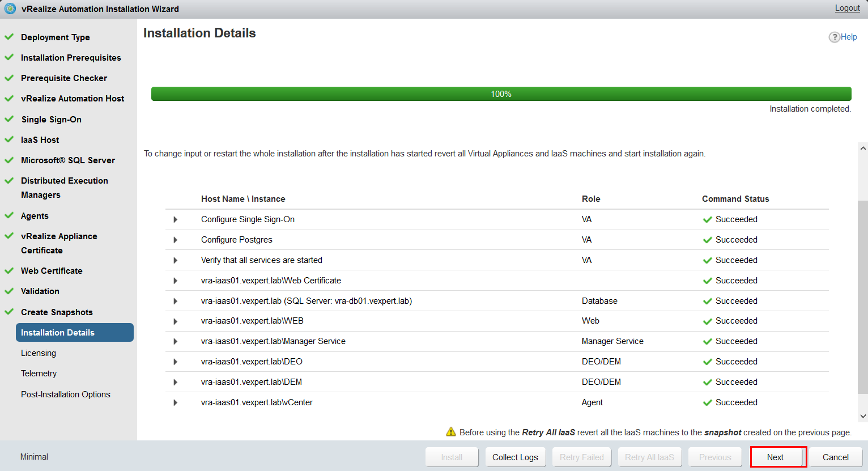This screenshot has width=868, height=471.
Task: Click the green checkmark beside Distributed Execution Managers
Action: coord(9,180)
